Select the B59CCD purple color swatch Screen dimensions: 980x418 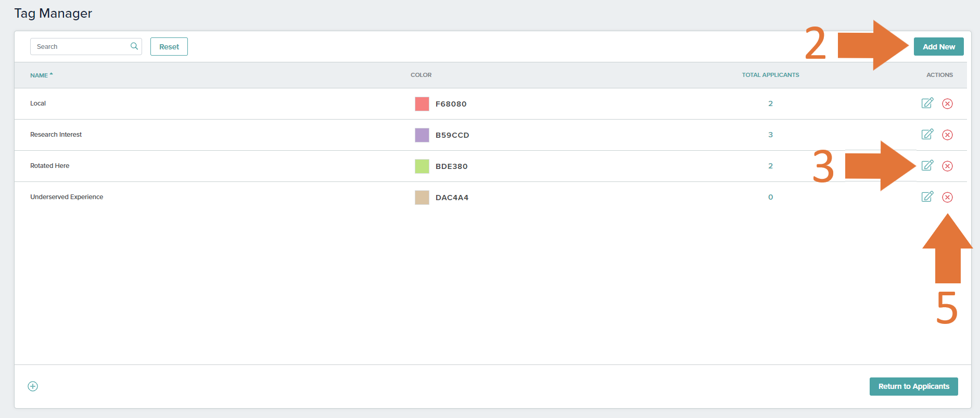click(422, 135)
